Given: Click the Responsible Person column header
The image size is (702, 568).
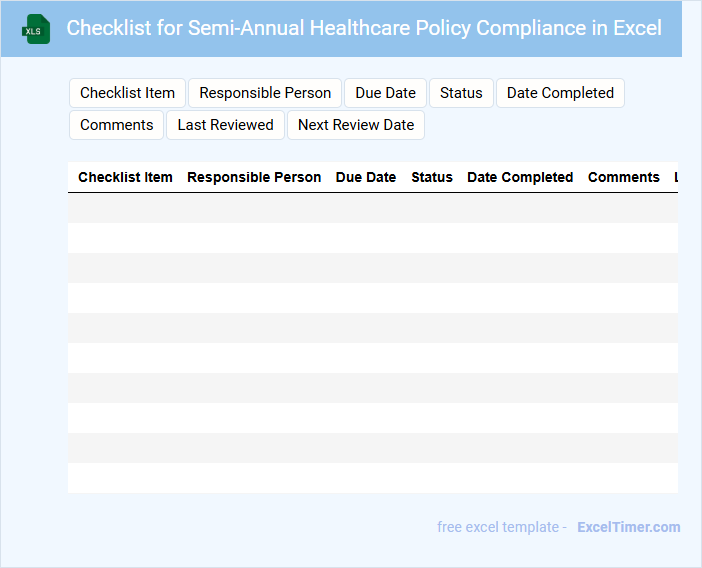Looking at the screenshot, I should (254, 177).
